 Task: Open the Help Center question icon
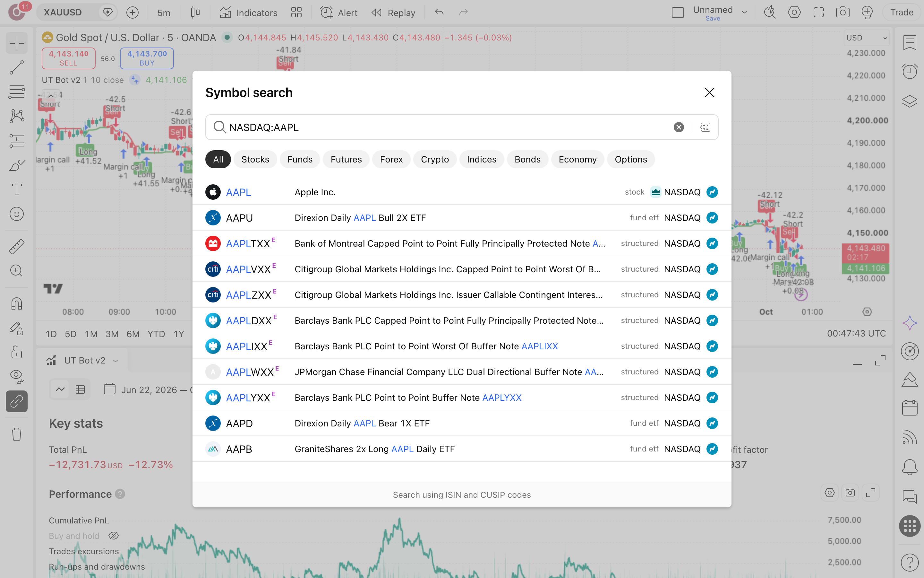910,562
